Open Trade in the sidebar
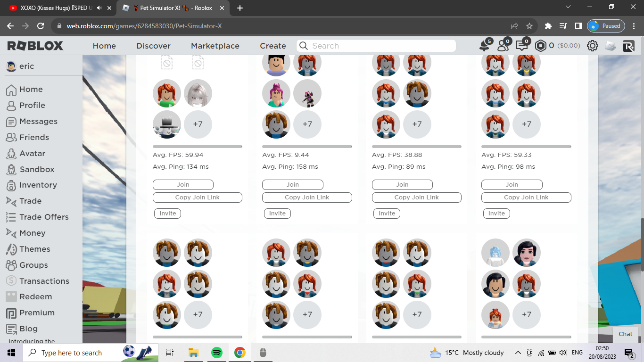The height and width of the screenshot is (362, 644). pyautogui.click(x=30, y=201)
